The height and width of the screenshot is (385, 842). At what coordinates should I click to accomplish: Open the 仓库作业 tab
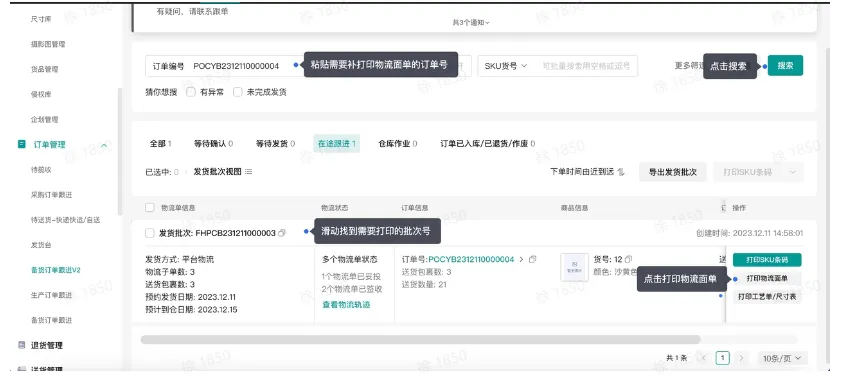tap(398, 143)
